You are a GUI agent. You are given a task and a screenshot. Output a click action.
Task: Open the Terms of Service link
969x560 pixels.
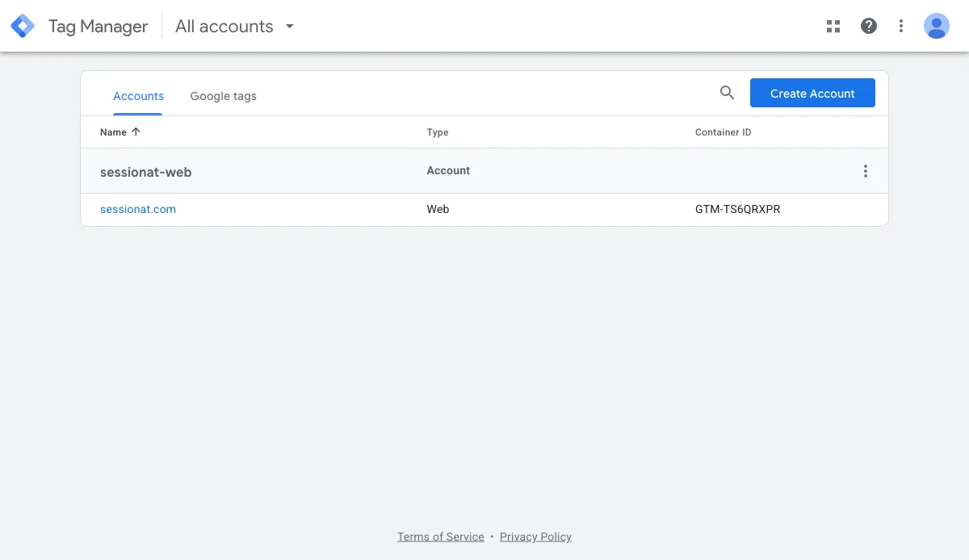[441, 537]
